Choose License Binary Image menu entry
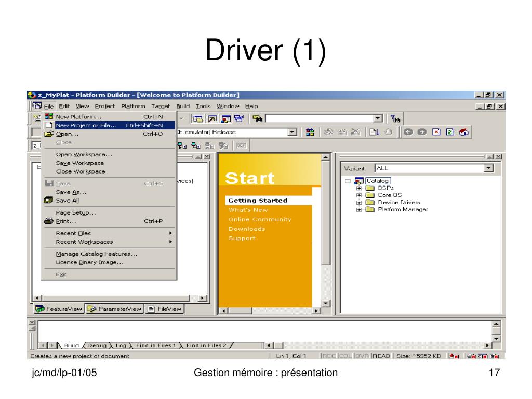This screenshot has height=399, width=532. (109, 262)
